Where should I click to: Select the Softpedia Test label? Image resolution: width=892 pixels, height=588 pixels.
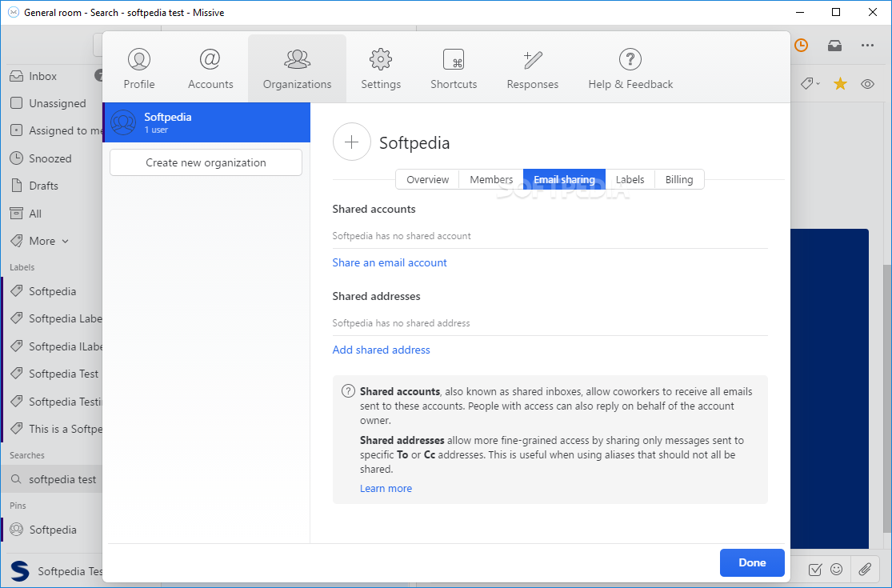[x=53, y=374]
